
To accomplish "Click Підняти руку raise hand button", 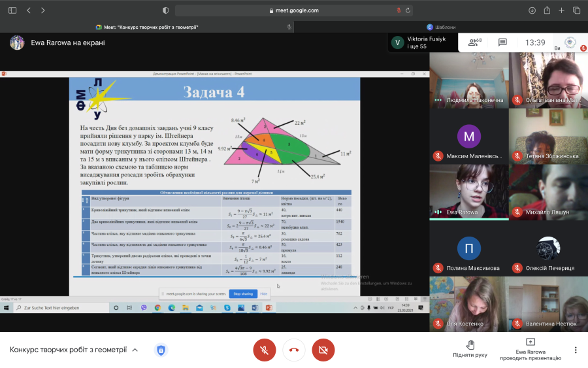I will [470, 348].
